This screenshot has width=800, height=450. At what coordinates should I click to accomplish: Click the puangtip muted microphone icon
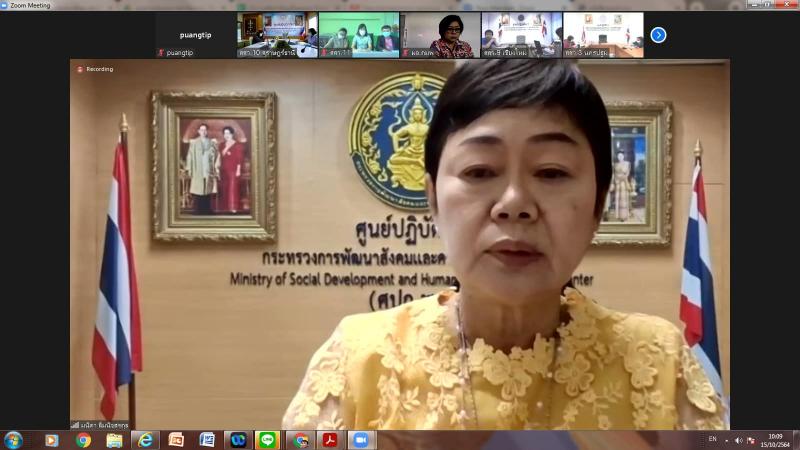[161, 53]
